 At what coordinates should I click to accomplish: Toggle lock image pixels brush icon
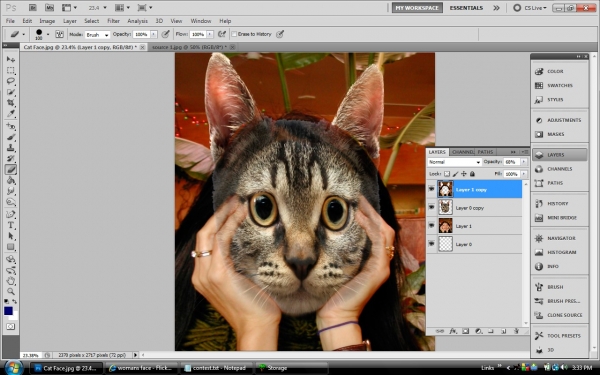pyautogui.click(x=455, y=174)
